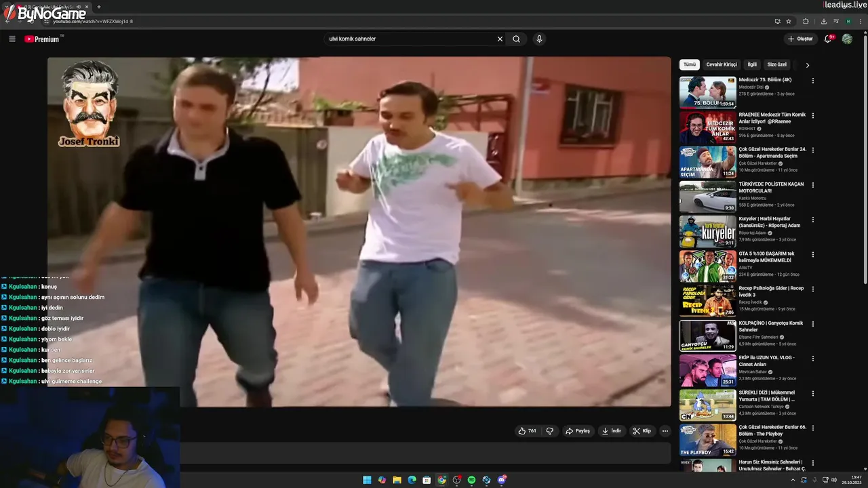Open Recep Psikoloğa Gider video title
The height and width of the screenshot is (488, 868).
[x=772, y=291]
